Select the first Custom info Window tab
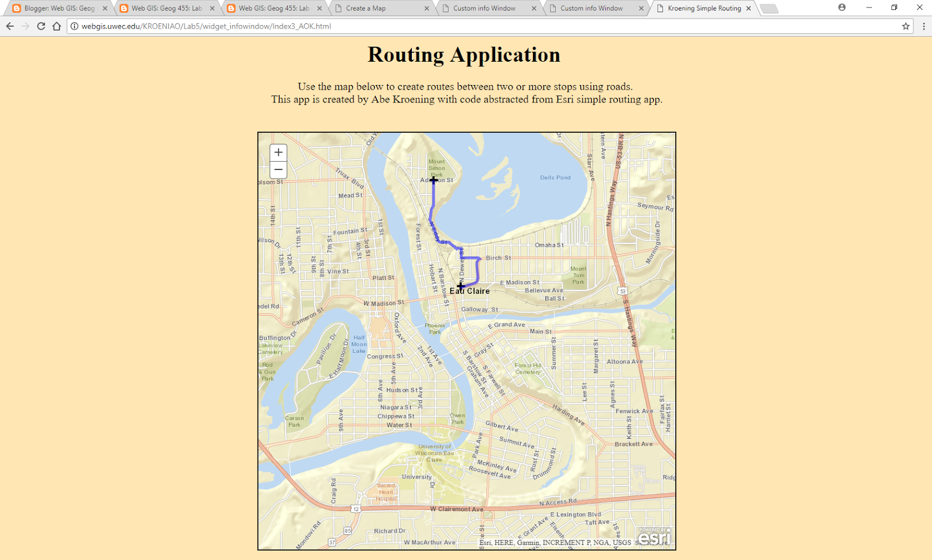 483,8
